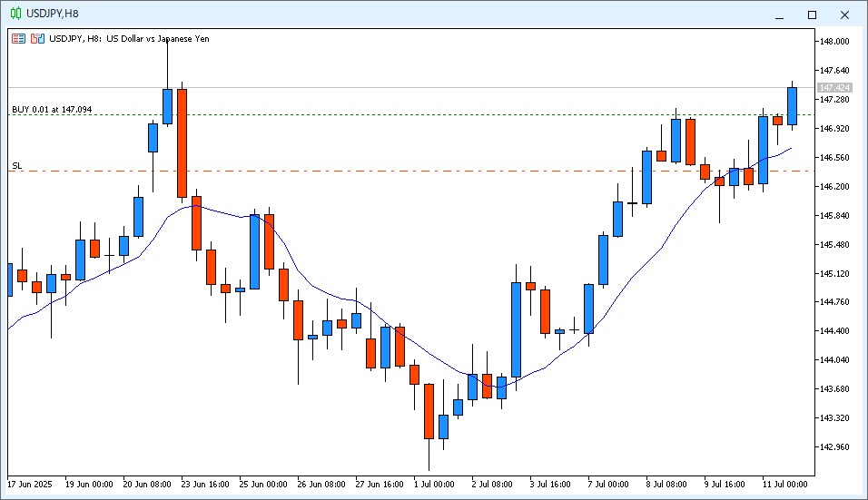Click the 11 Jul 00:00 time label
This screenshot has height=500, width=868.
(785, 484)
